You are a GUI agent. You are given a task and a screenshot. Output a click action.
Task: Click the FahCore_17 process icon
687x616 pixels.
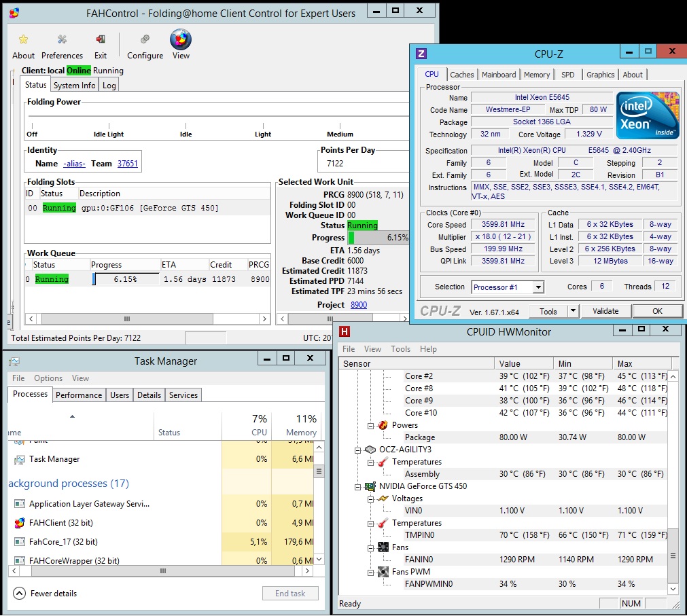(x=19, y=542)
